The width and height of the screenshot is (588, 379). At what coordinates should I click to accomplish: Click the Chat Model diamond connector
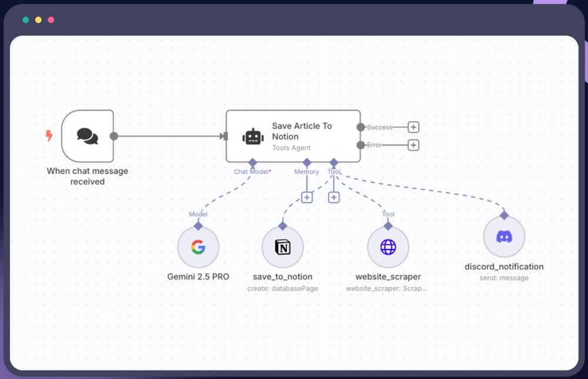(252, 162)
